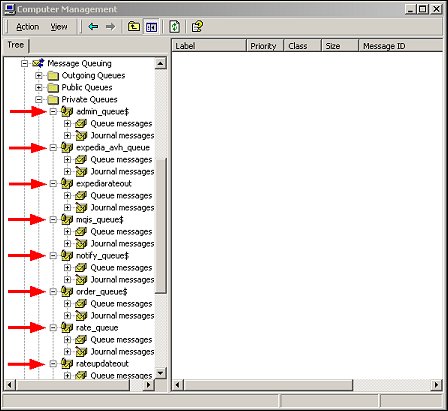The height and width of the screenshot is (411, 448).
Task: Select the admin_queue$ queue icon
Action: [67, 111]
